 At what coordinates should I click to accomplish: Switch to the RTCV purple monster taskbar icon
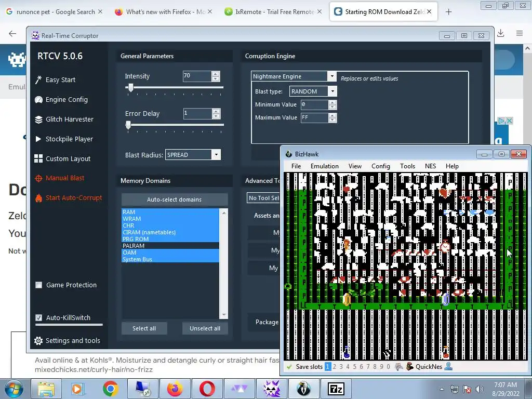pos(271,389)
